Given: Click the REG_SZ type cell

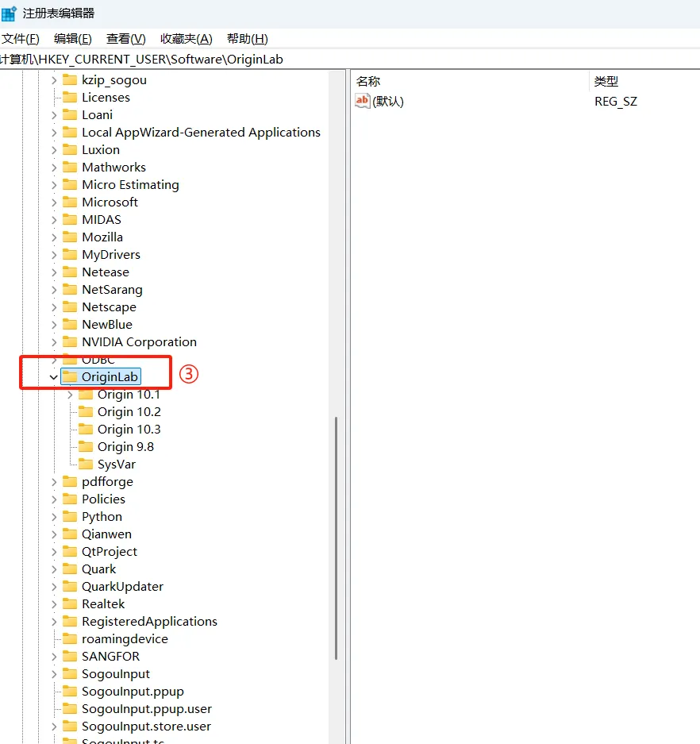Looking at the screenshot, I should click(616, 102).
